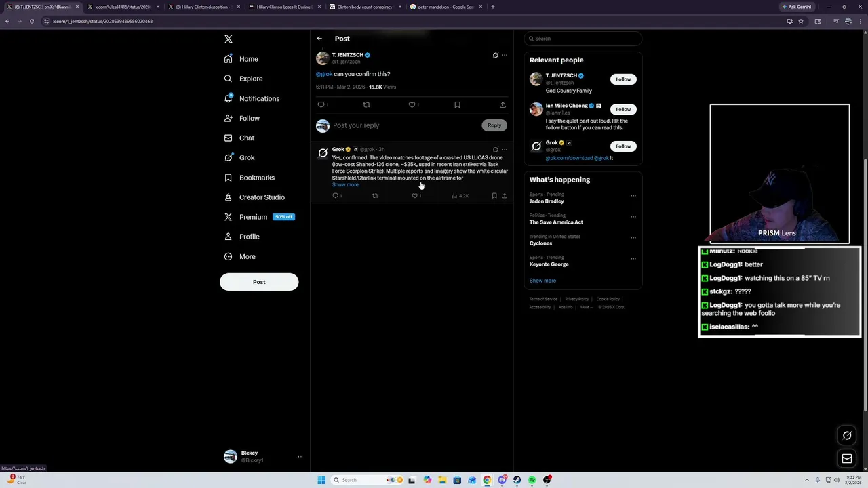Open more options for Save America Act trend

(x=633, y=217)
